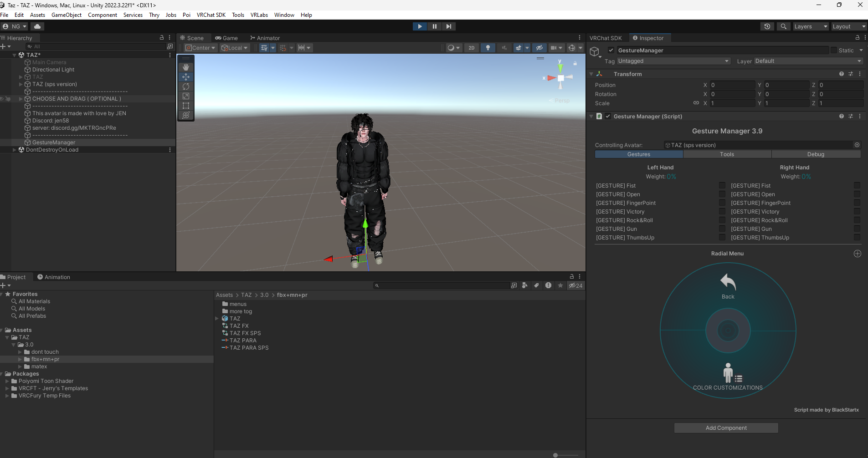Image resolution: width=868 pixels, height=458 pixels.
Task: Click the Pause button
Action: [434, 26]
